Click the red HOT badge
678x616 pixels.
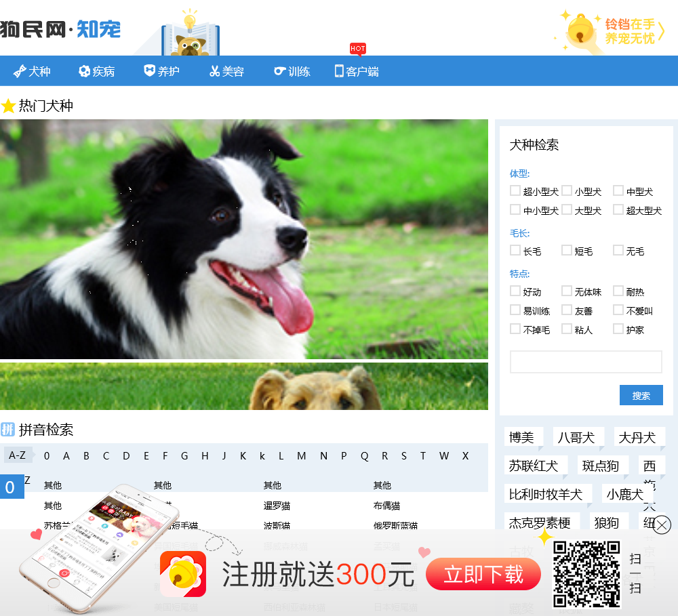click(358, 49)
